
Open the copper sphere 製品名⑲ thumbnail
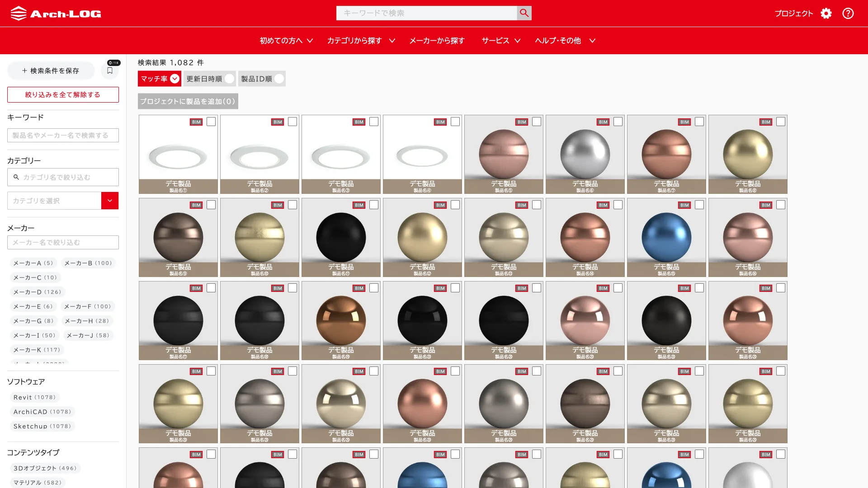point(341,320)
